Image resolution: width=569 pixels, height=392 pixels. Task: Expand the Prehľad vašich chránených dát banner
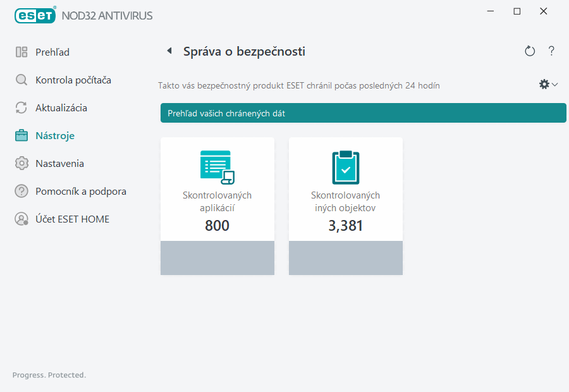click(x=363, y=113)
